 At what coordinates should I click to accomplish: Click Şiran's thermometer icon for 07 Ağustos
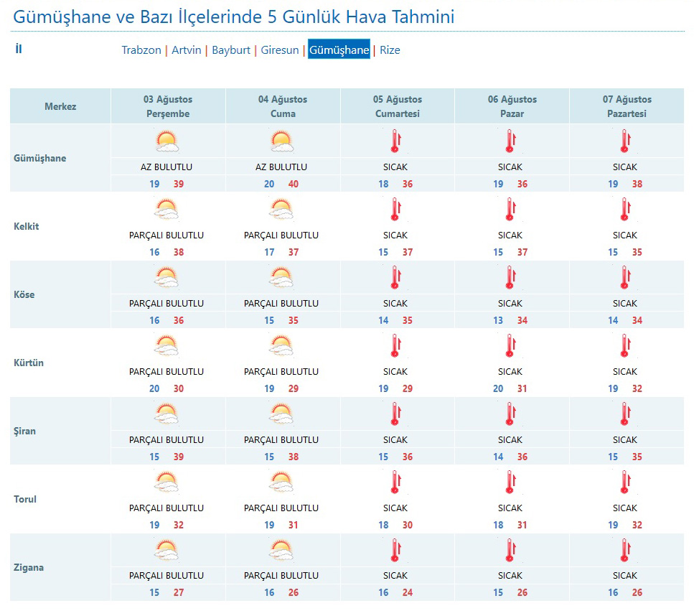tap(624, 414)
